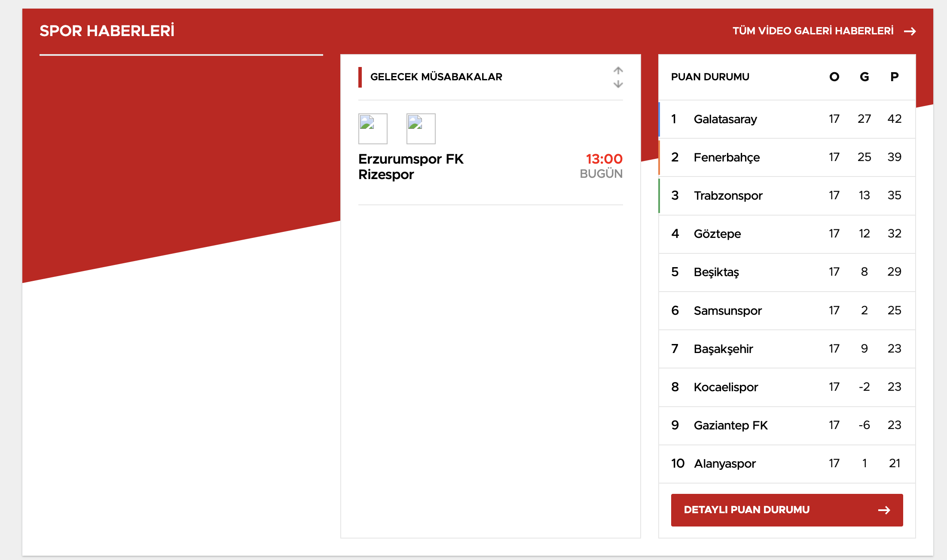The width and height of the screenshot is (947, 560).
Task: Select Samsunspor in the standings
Action: tap(727, 310)
